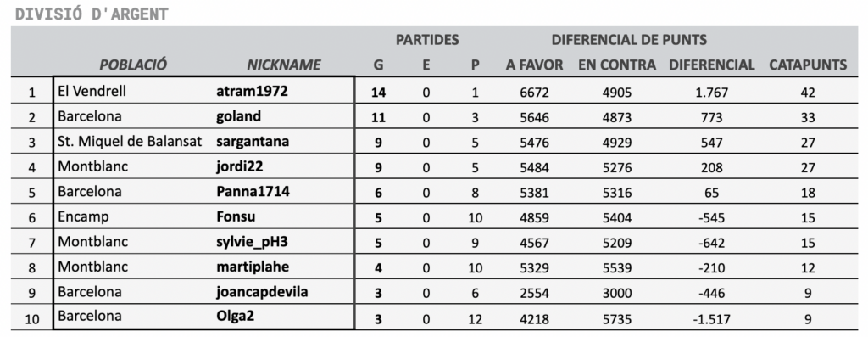This screenshot has height=337, width=868.
Task: Click the DIFERENCIAL DE PUNTS header
Action: point(629,40)
